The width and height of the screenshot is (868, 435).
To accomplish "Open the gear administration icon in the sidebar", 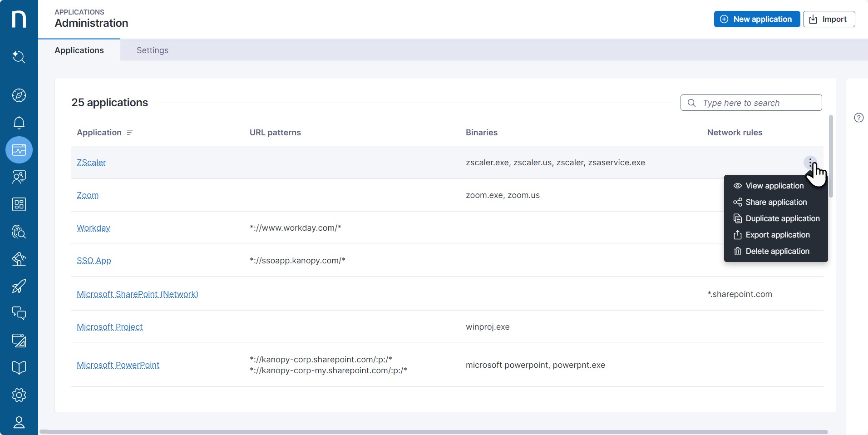I will (19, 395).
